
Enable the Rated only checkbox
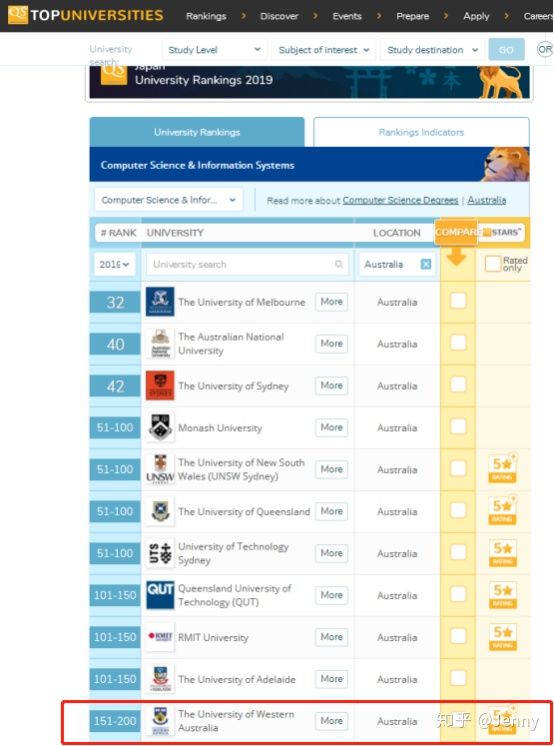pos(493,263)
